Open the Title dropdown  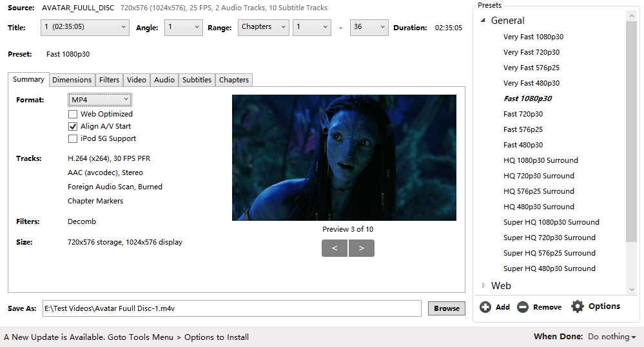coord(85,28)
